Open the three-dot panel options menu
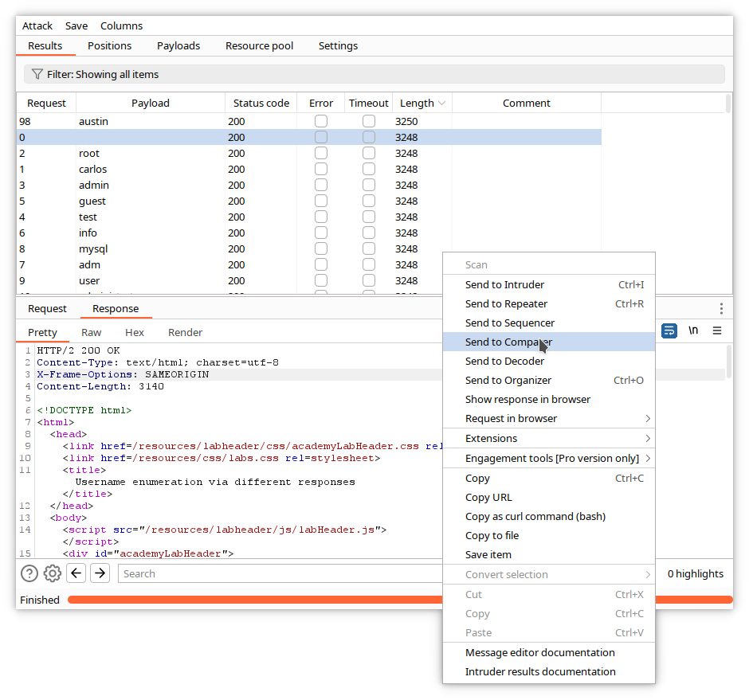 (721, 309)
